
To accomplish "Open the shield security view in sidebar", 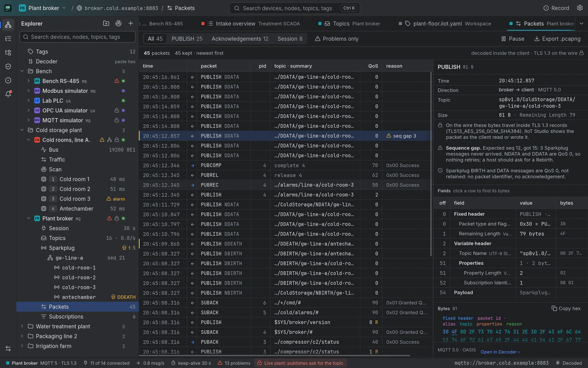I will pos(8,66).
